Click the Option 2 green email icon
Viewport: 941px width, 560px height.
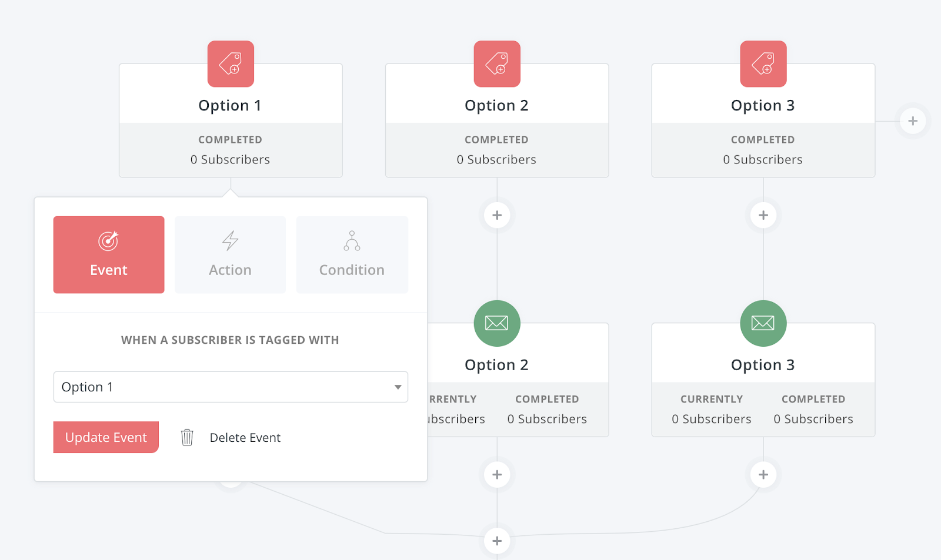pos(497,323)
